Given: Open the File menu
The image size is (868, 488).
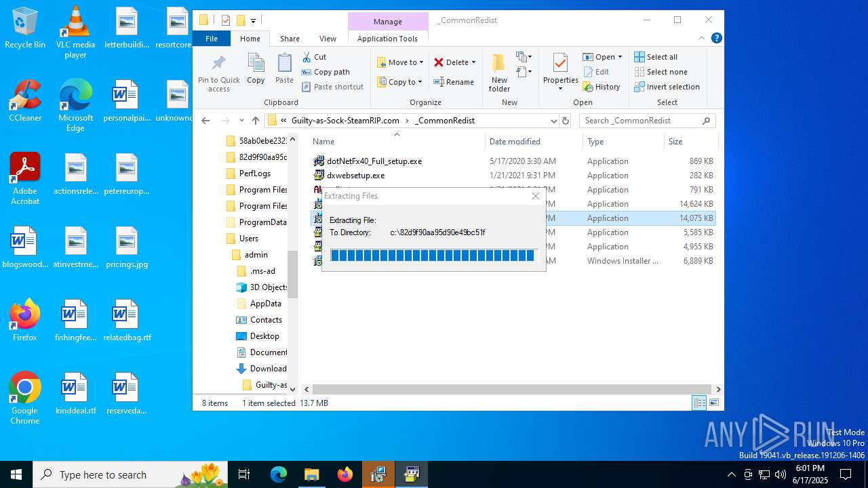Looking at the screenshot, I should 212,39.
